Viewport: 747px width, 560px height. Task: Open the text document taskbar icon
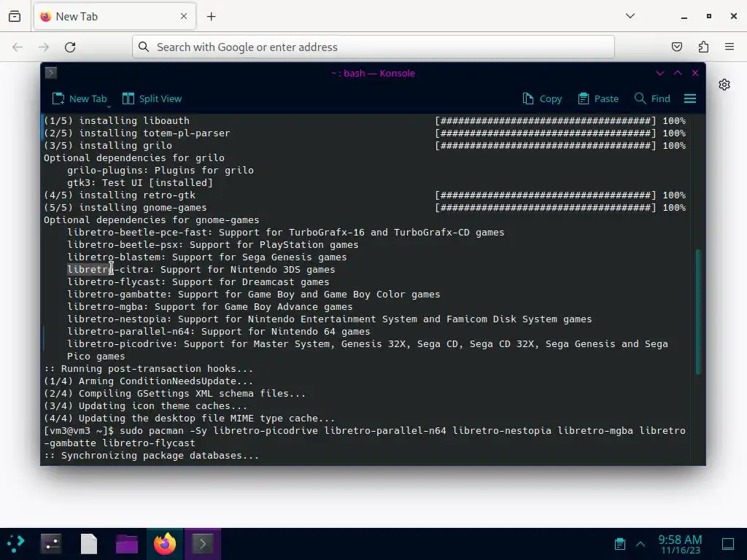click(x=88, y=543)
